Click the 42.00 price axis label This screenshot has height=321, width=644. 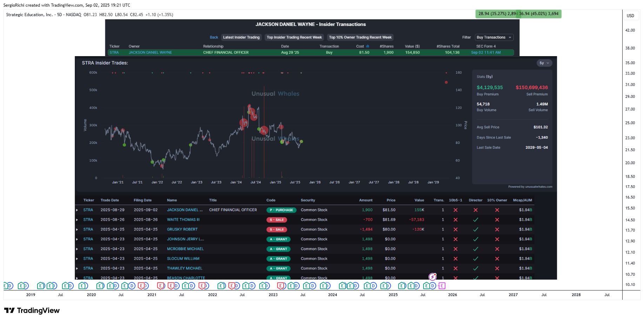coord(630,30)
